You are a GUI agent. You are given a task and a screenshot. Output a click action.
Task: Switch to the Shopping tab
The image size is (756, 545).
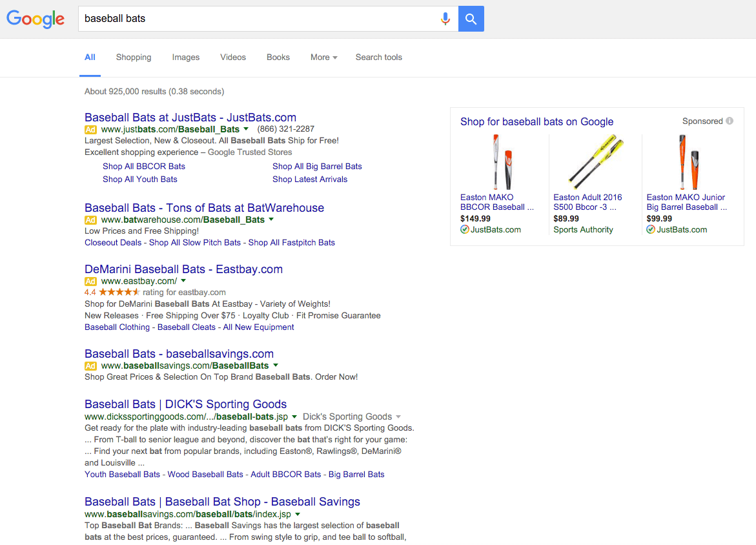(x=134, y=57)
